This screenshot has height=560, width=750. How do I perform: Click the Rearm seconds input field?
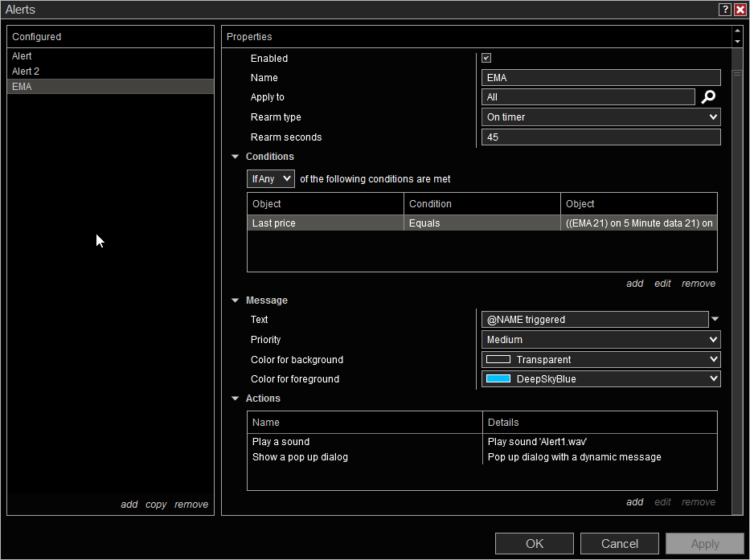600,137
